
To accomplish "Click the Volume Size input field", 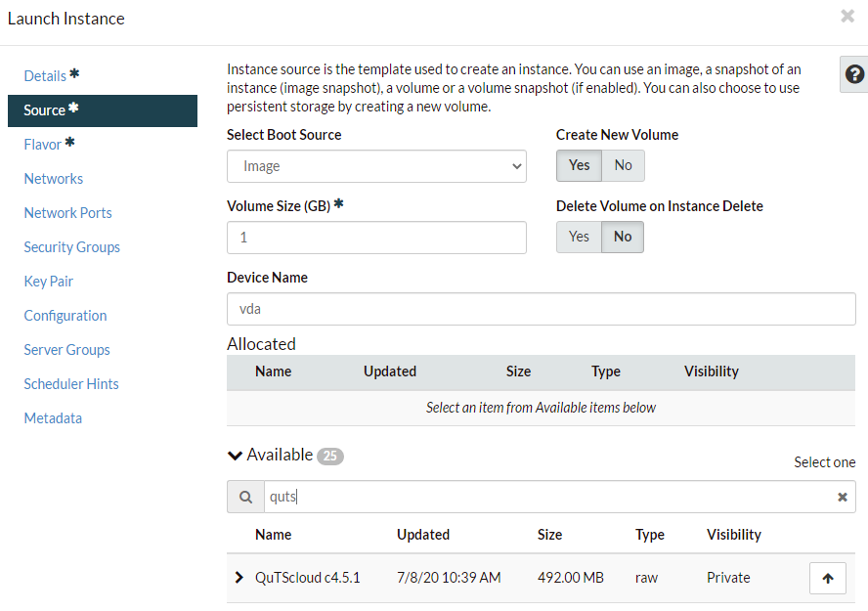I will [x=376, y=238].
